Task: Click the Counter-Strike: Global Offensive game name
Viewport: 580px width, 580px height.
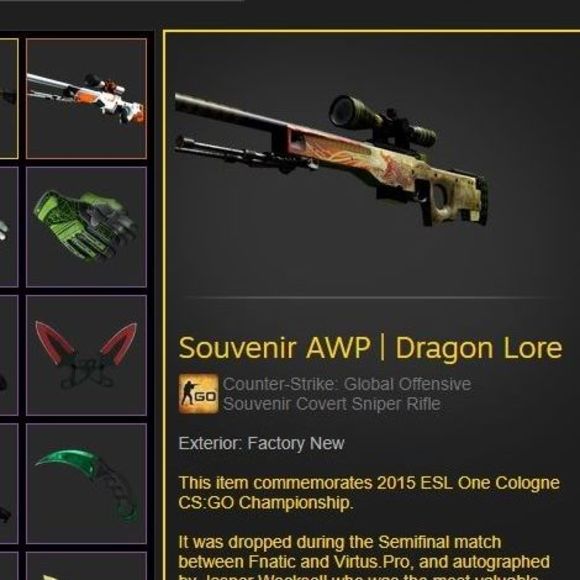Action: (347, 384)
